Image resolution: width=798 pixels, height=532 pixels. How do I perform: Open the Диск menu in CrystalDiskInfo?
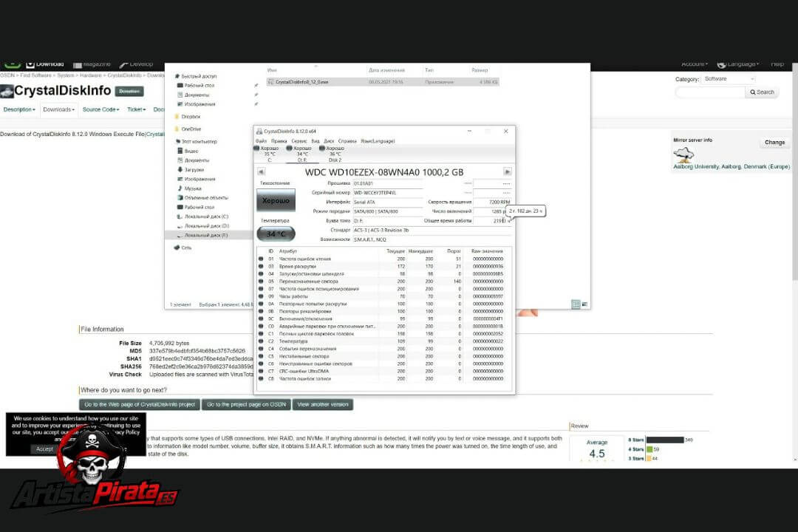329,141
